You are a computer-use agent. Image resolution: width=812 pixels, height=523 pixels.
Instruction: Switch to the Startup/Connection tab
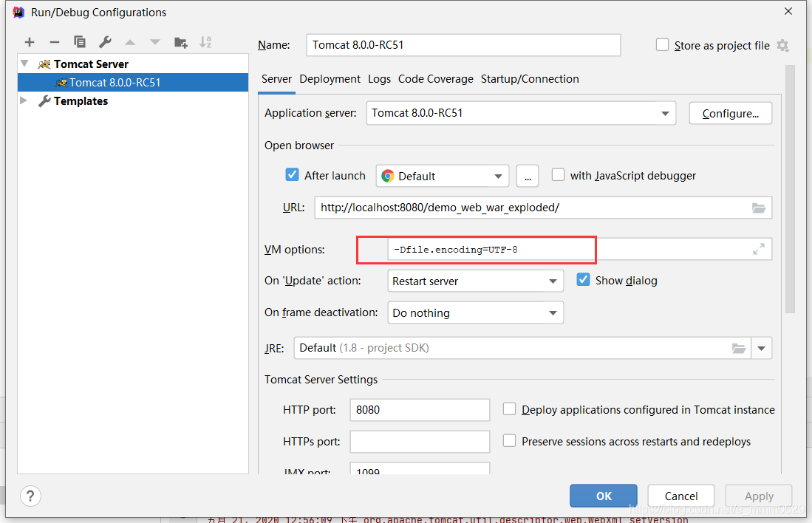pyautogui.click(x=530, y=79)
